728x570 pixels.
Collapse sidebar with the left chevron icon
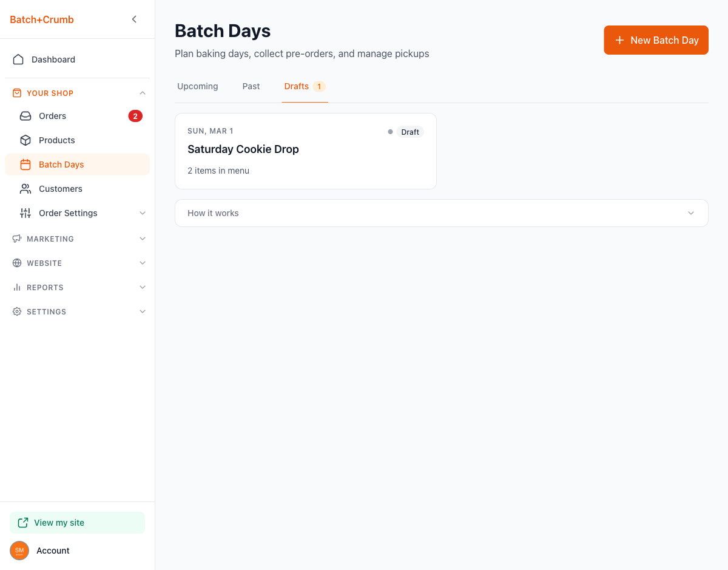tap(134, 19)
